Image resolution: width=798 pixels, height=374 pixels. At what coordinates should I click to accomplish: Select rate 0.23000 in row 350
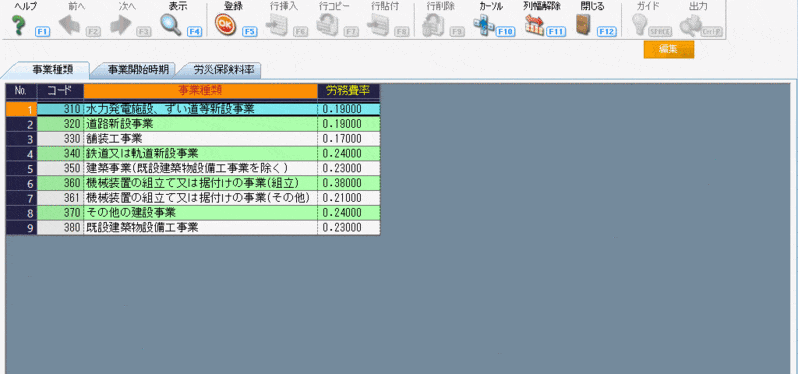click(349, 168)
